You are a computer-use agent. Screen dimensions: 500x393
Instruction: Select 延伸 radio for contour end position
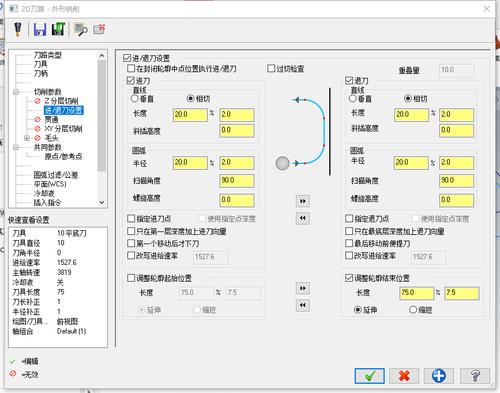(357, 310)
